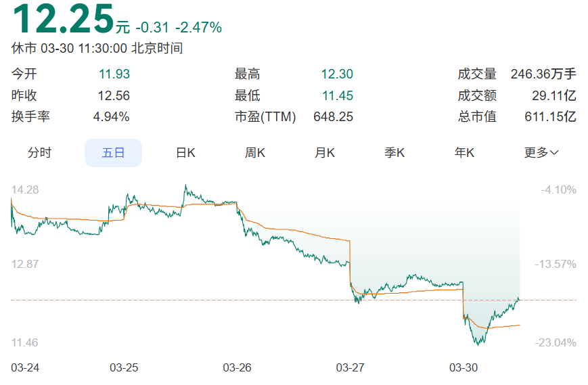Open the 年K chart tab
Screen dimensions: 588x385
coord(464,153)
